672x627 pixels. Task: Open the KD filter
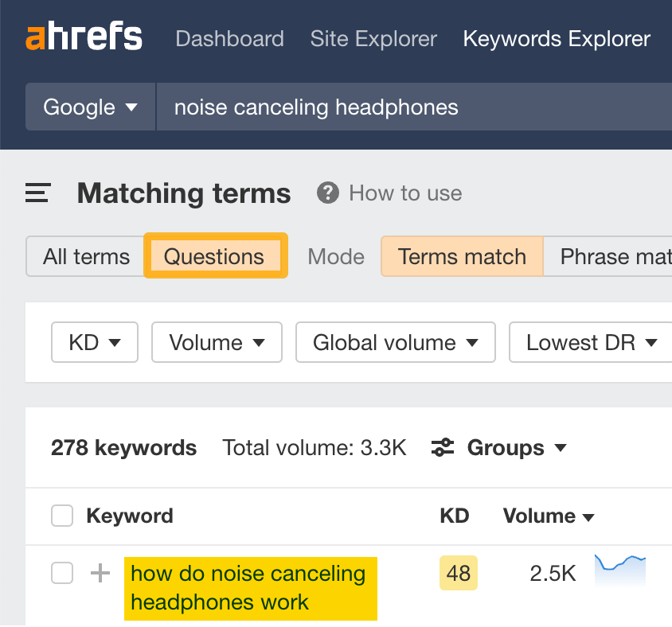(94, 342)
